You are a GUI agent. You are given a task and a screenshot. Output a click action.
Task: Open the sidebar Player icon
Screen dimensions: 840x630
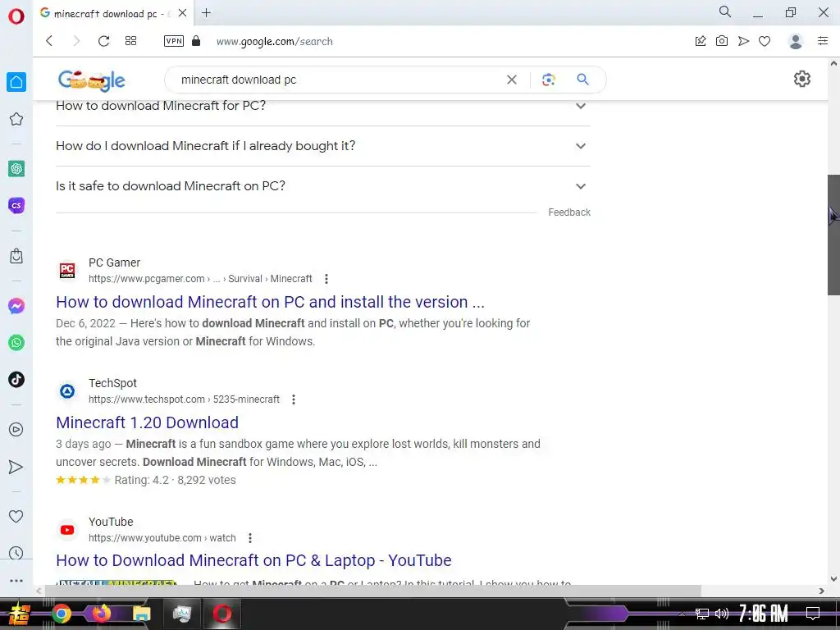(16, 430)
